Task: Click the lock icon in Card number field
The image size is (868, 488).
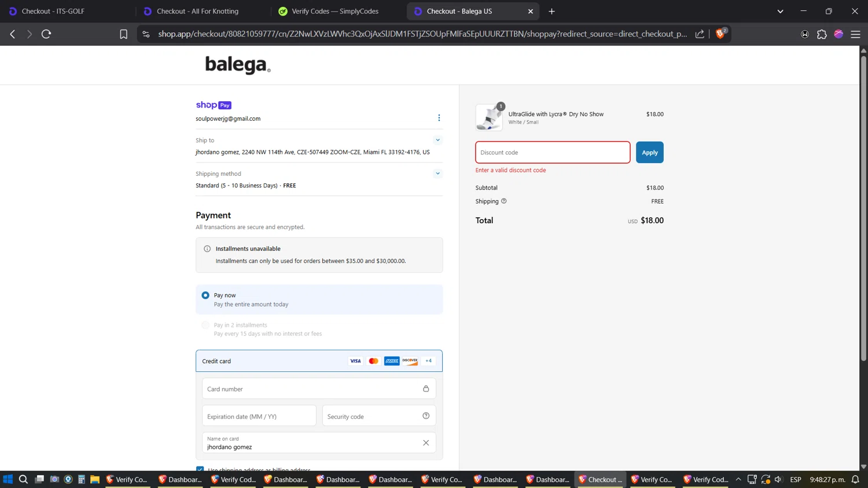Action: point(426,389)
